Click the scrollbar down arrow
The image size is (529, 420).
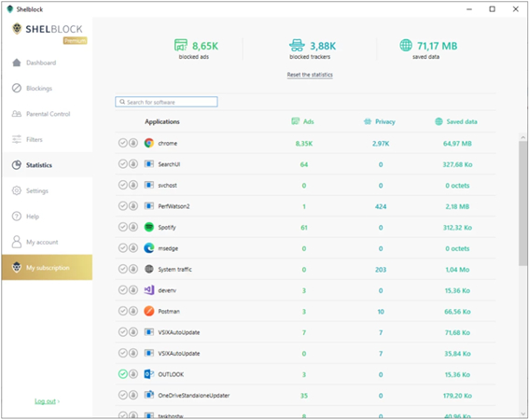522,413
